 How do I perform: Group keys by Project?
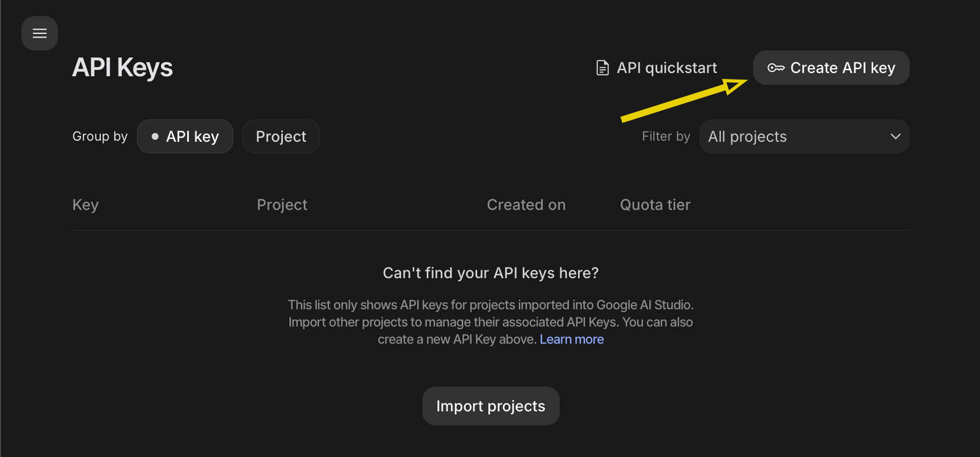281,136
